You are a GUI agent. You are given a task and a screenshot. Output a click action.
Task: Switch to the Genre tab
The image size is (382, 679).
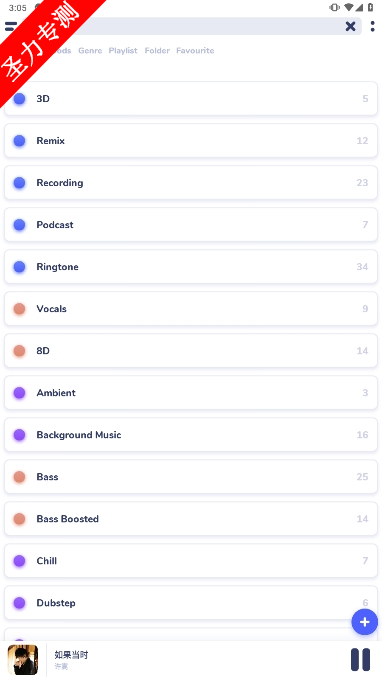pos(90,51)
